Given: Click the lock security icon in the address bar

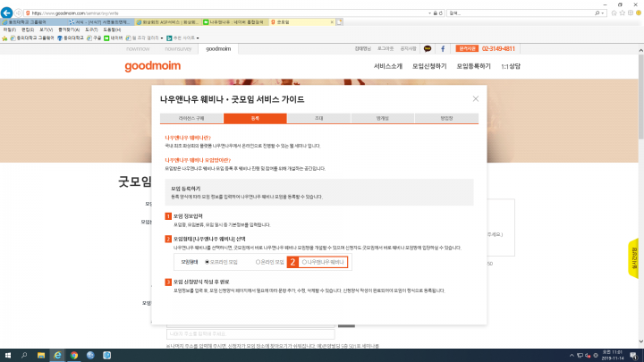Looking at the screenshot, I should pyautogui.click(x=436, y=13).
